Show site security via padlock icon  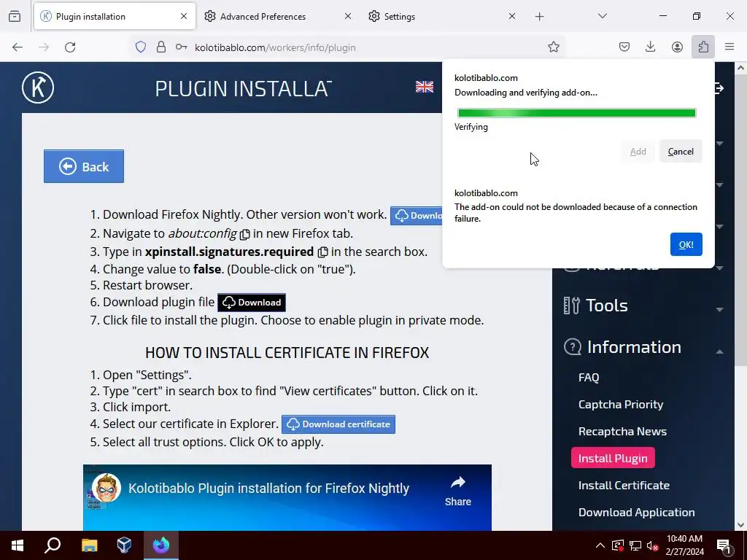point(161,47)
